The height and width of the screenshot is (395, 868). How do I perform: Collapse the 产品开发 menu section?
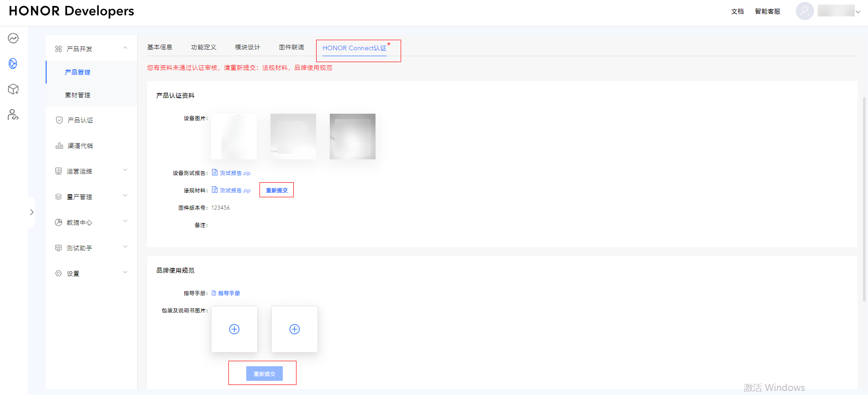[x=125, y=48]
